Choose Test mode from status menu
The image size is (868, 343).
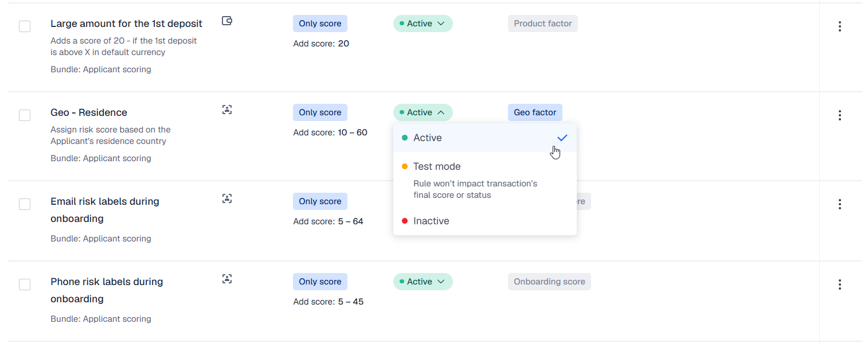tap(437, 166)
